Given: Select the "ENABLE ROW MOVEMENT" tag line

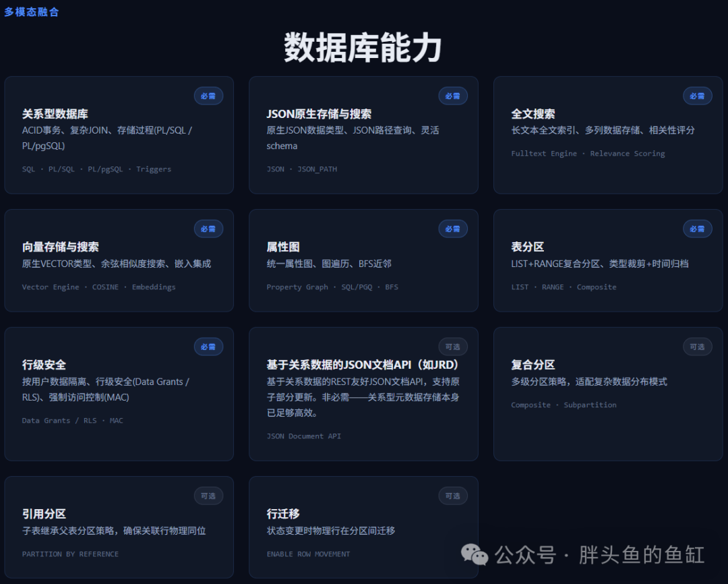Looking at the screenshot, I should [x=308, y=554].
